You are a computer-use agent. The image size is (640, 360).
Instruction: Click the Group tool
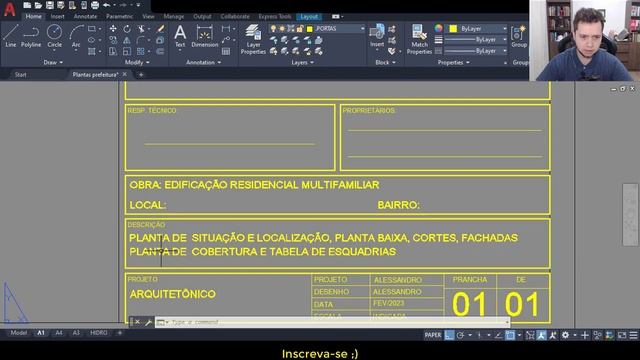point(519,36)
